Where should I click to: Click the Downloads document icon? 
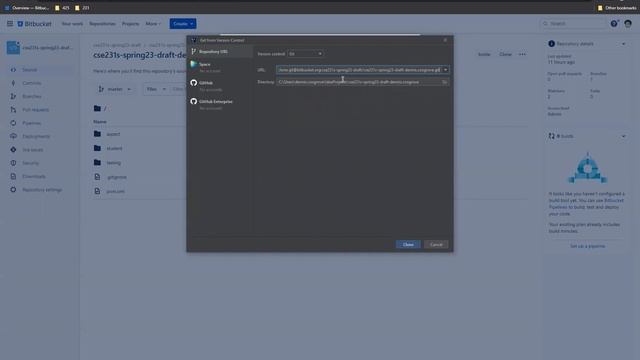pyautogui.click(x=13, y=176)
